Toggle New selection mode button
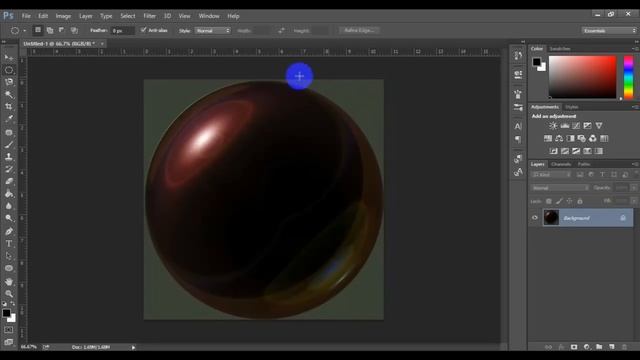640x360 pixels. point(38,30)
